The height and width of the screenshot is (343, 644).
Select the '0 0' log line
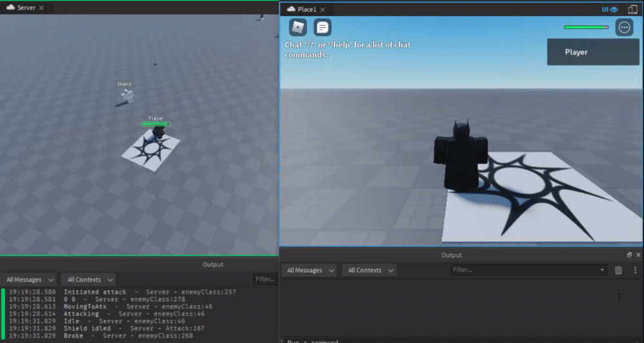coord(97,299)
